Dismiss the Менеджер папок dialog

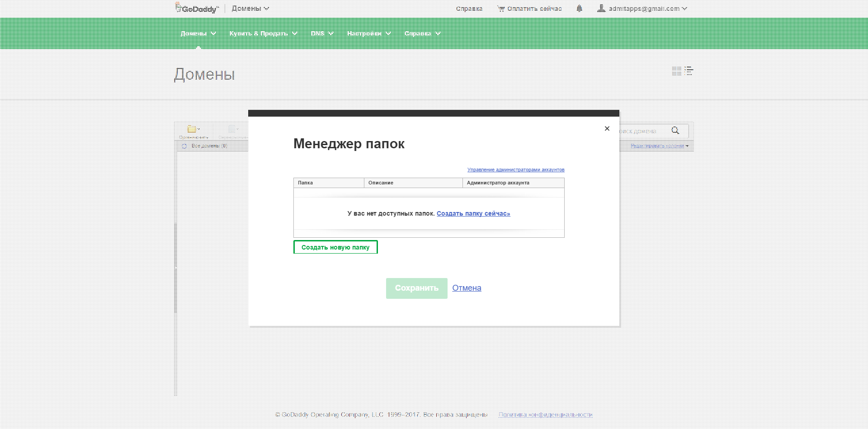pyautogui.click(x=607, y=128)
